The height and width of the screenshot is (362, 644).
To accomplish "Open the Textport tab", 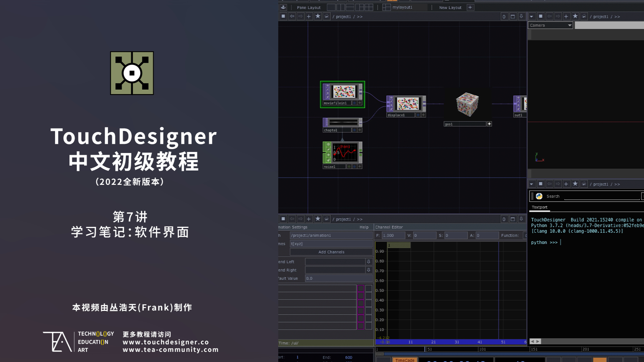I will point(540,207).
